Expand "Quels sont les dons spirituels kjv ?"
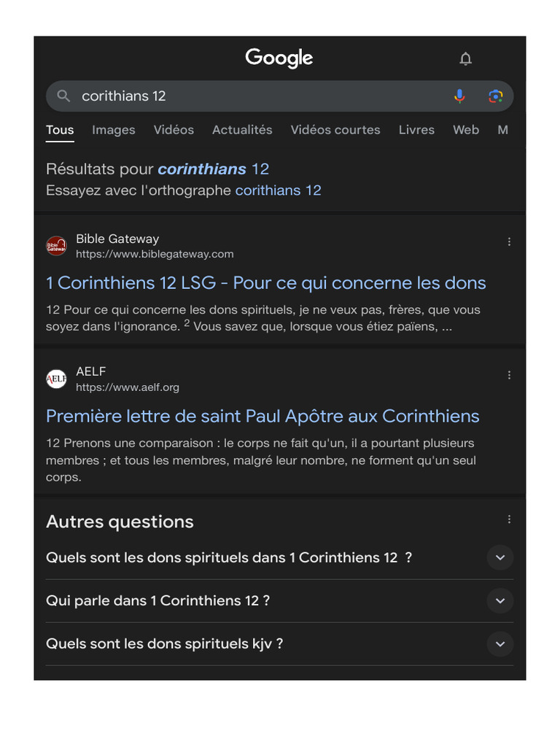This screenshot has width=560, height=747. click(500, 644)
